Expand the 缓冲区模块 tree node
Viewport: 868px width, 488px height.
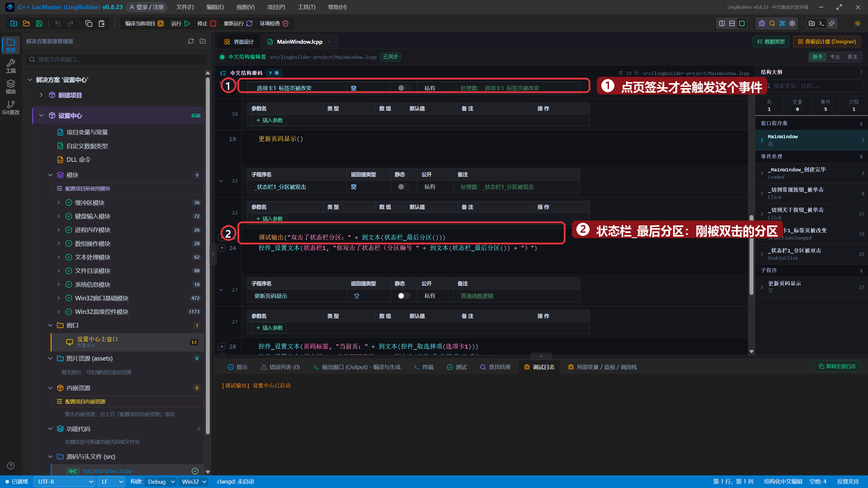pos(58,202)
